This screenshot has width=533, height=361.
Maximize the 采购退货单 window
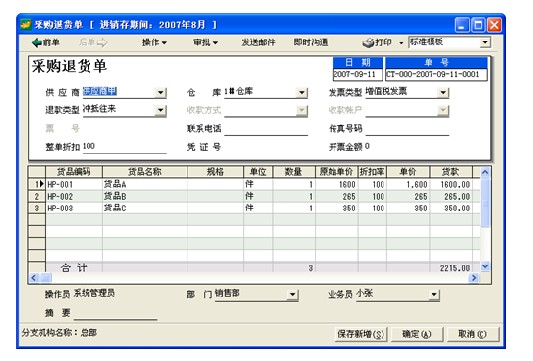478,25
